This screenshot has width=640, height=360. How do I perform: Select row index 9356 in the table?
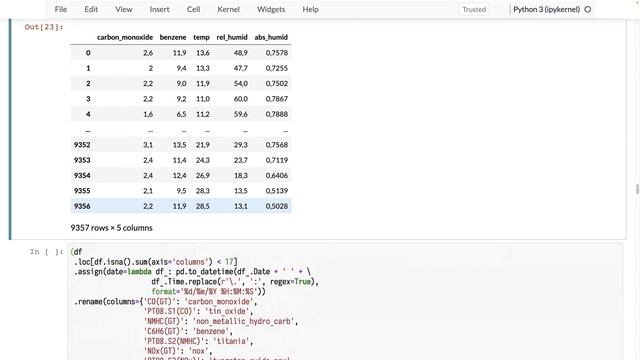82,206
